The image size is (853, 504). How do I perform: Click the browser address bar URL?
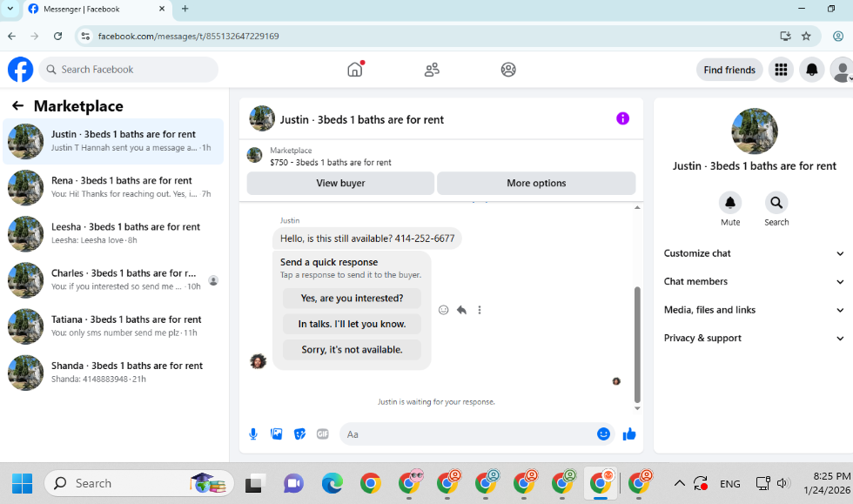pos(188,36)
